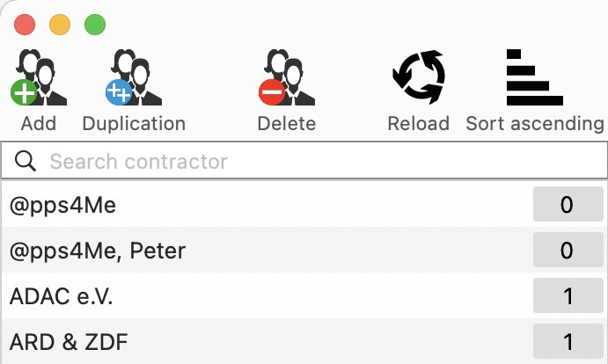The height and width of the screenshot is (364, 608).
Task: Select the ARD & ZDF contractor
Action: tap(304, 341)
